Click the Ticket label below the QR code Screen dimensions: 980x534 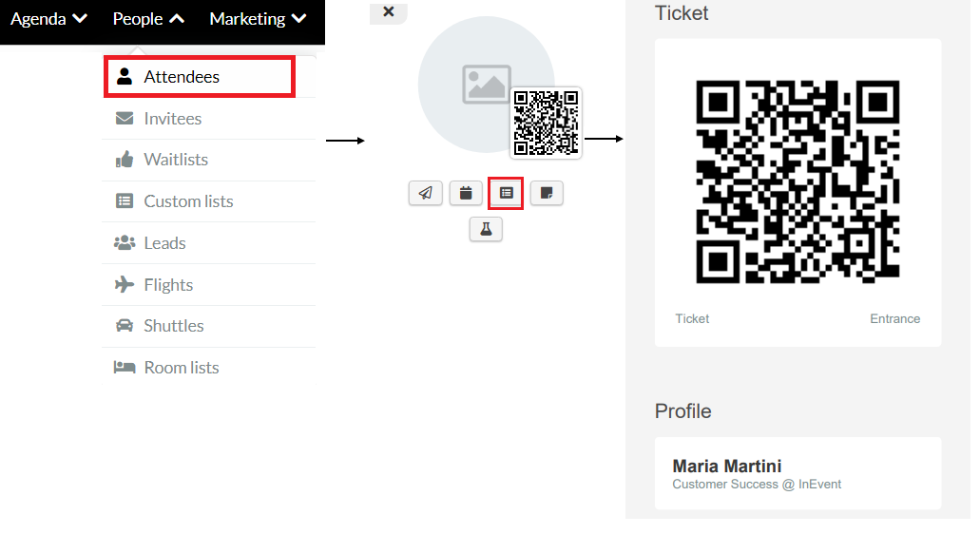[692, 319]
